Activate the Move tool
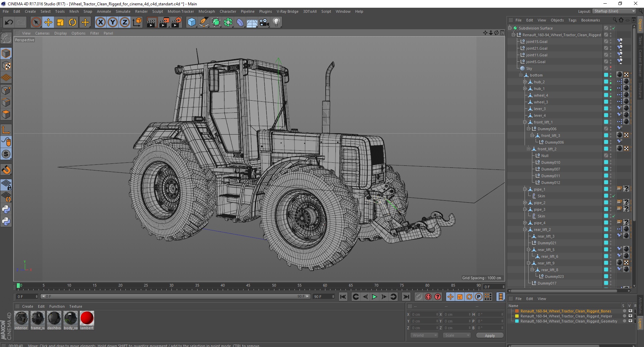The width and height of the screenshot is (644, 347). 48,22
